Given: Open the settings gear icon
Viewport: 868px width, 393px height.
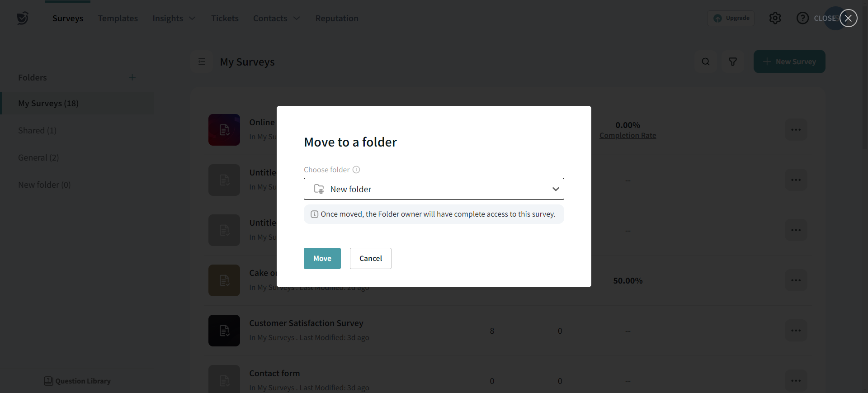Looking at the screenshot, I should pyautogui.click(x=775, y=18).
